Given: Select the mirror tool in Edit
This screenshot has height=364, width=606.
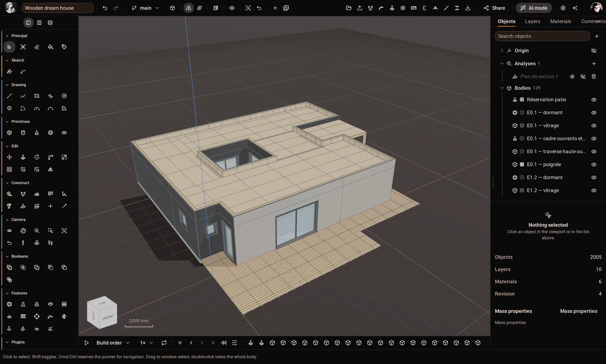Looking at the screenshot, I should tap(50, 170).
